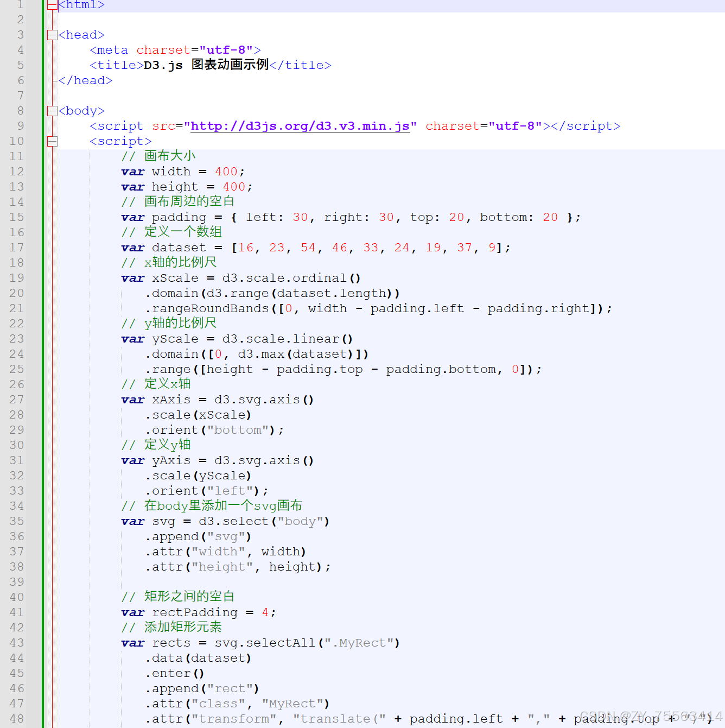The image size is (725, 728).
Task: Collapse the script block fold on line 10
Action: pyautogui.click(x=52, y=141)
